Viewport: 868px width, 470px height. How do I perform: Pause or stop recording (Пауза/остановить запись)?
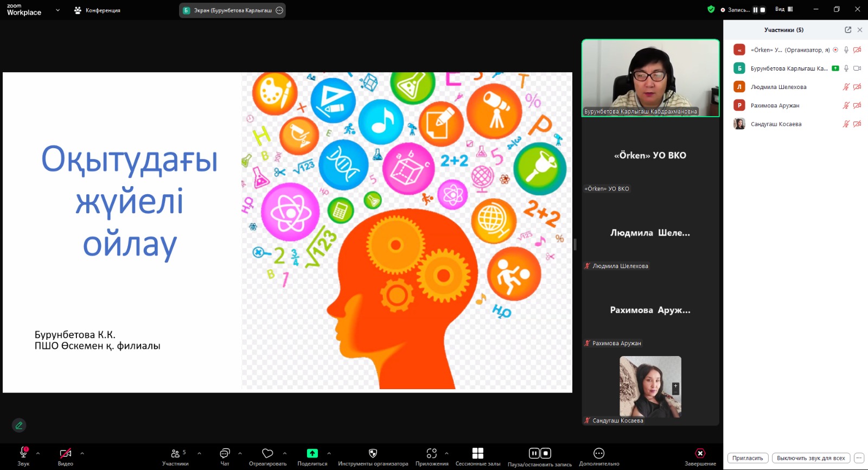pyautogui.click(x=540, y=454)
